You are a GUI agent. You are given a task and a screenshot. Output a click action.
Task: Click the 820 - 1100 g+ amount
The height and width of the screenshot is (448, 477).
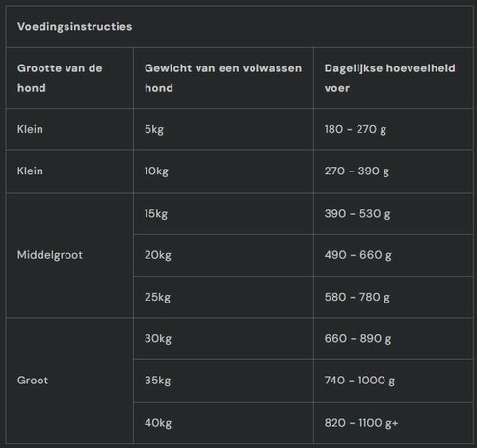[361, 423]
